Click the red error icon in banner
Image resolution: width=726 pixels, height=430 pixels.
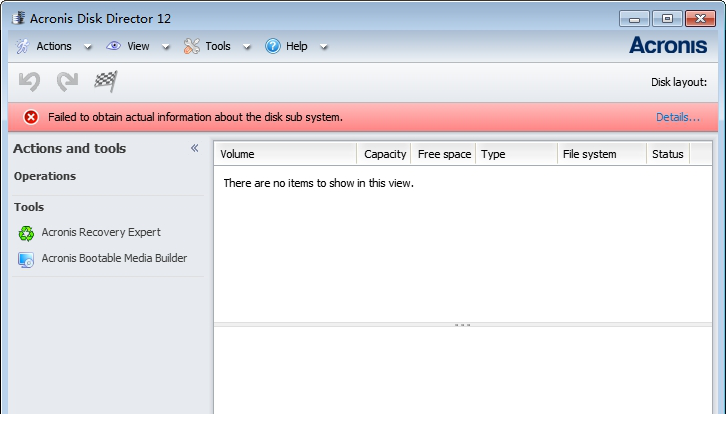point(31,117)
